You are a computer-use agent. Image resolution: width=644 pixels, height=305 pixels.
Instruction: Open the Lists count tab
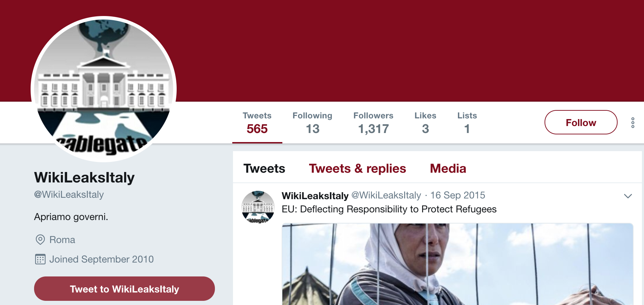point(467,123)
